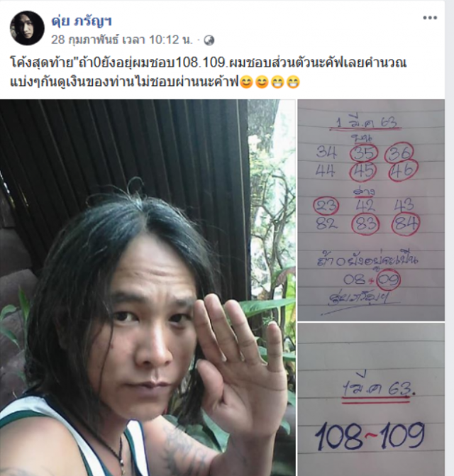Click the globe public privacy icon
This screenshot has width=454, height=476.
pos(209,40)
